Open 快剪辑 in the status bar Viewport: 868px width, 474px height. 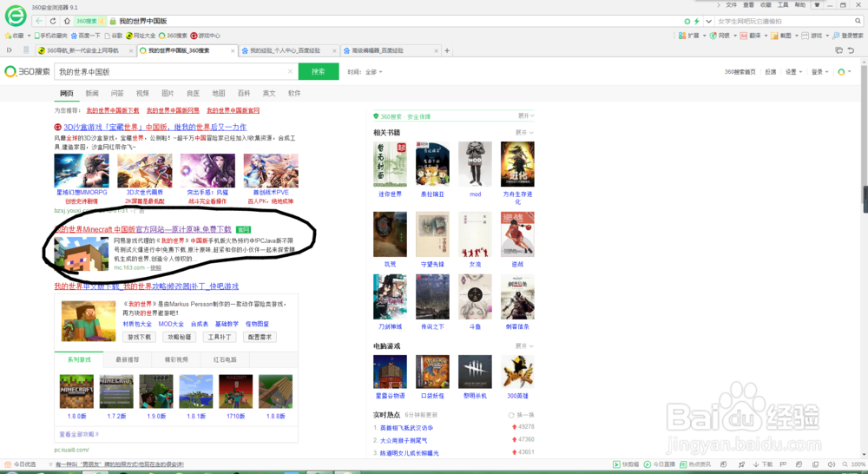624,464
